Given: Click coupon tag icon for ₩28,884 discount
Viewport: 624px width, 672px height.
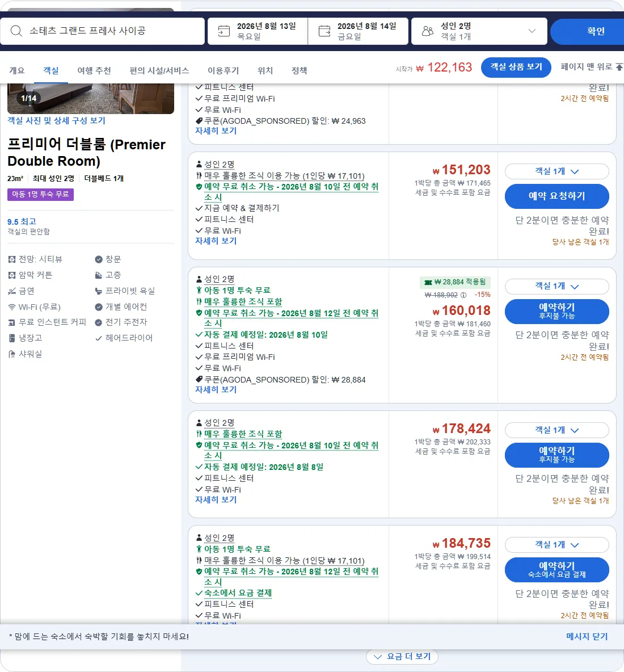Looking at the screenshot, I should click(199, 379).
